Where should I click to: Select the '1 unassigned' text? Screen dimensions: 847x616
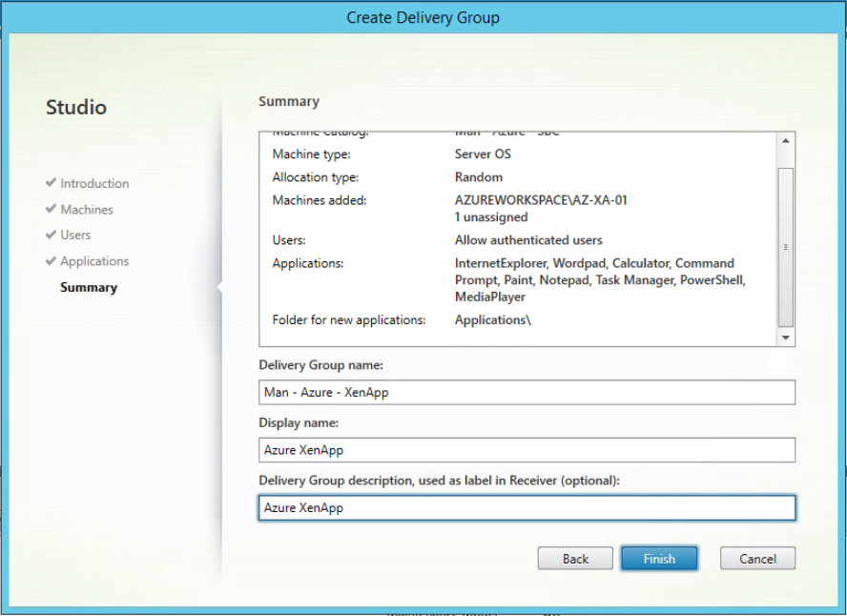[x=491, y=217]
